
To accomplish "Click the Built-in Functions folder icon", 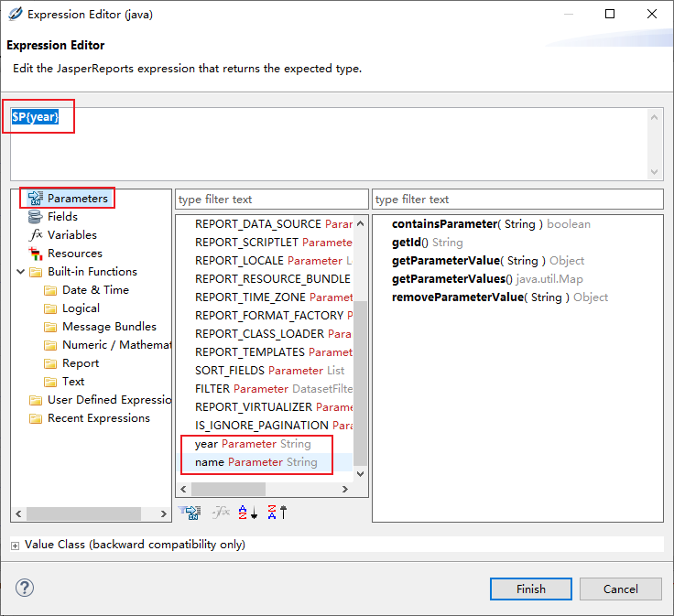I will click(36, 272).
